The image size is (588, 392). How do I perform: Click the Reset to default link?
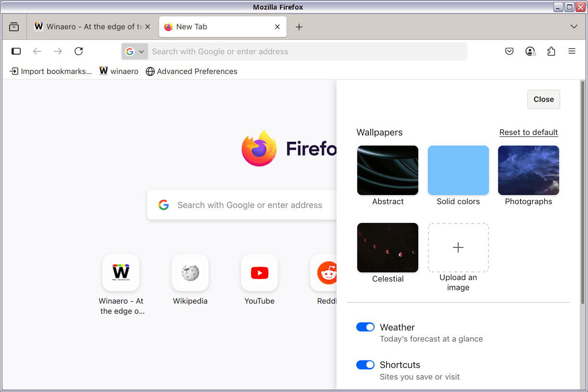pyautogui.click(x=528, y=132)
